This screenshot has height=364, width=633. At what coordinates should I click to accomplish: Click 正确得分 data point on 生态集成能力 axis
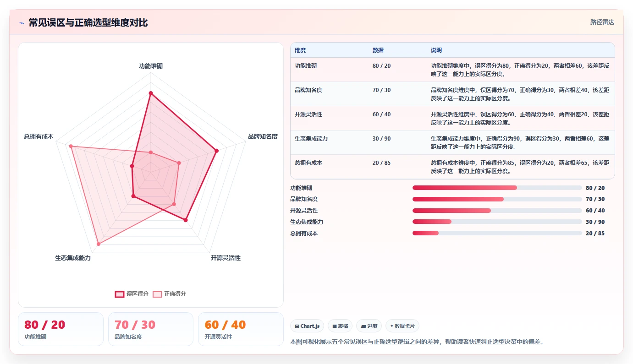(x=98, y=244)
